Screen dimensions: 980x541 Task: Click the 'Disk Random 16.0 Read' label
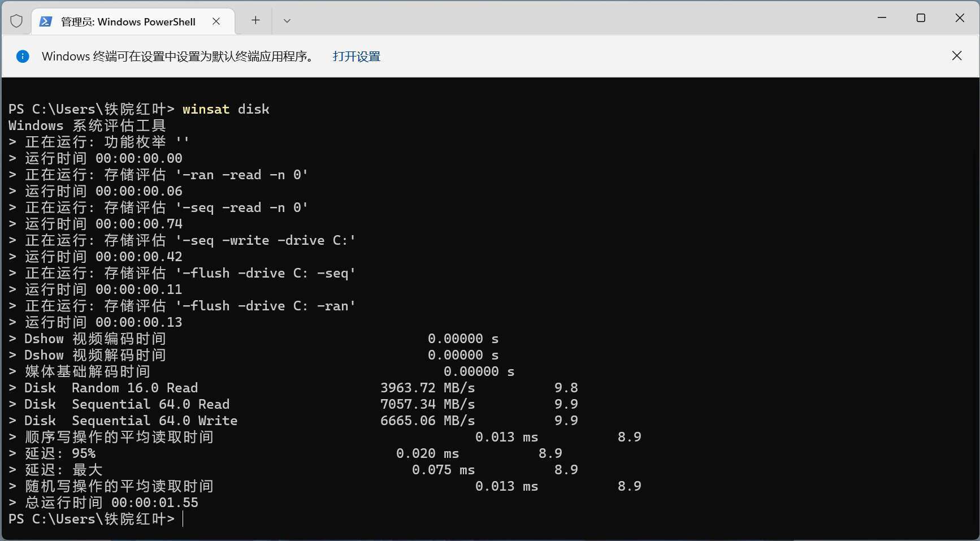click(111, 388)
